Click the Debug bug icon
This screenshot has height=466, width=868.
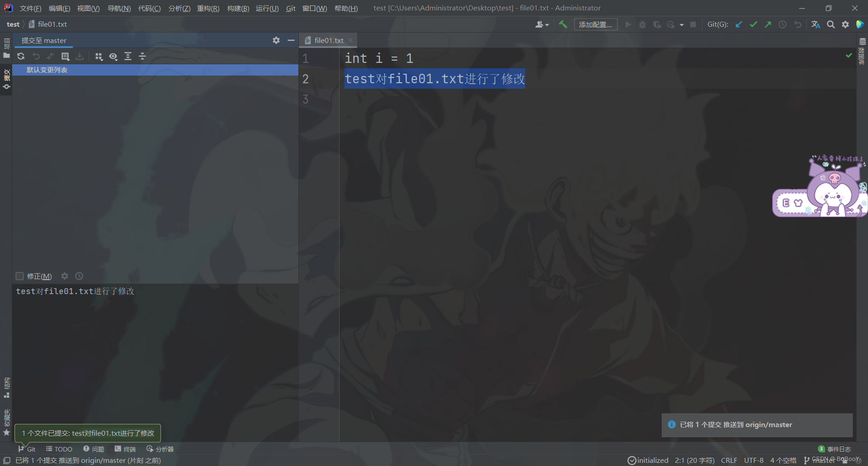(x=642, y=24)
